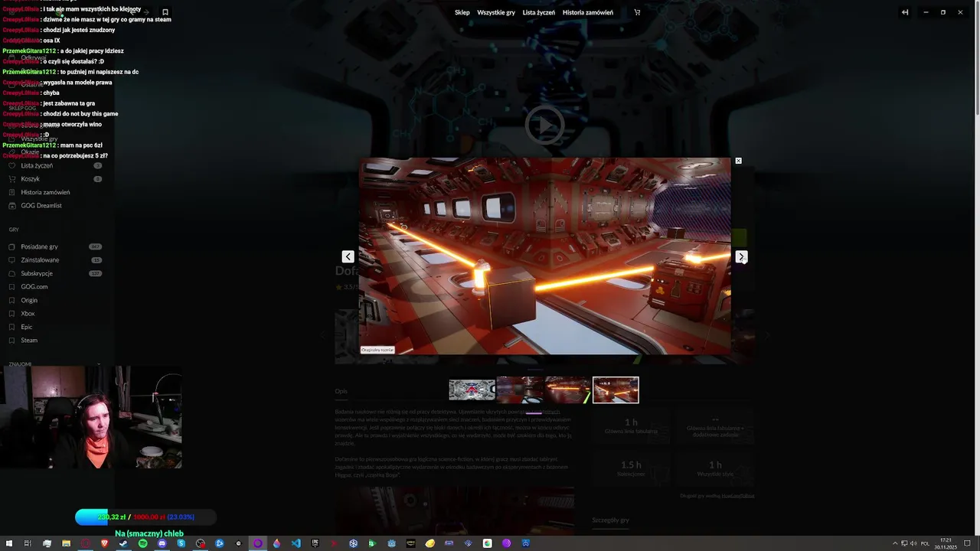Open Brave browser from the taskbar
Screen dimensions: 980x551
pyautogui.click(x=104, y=543)
